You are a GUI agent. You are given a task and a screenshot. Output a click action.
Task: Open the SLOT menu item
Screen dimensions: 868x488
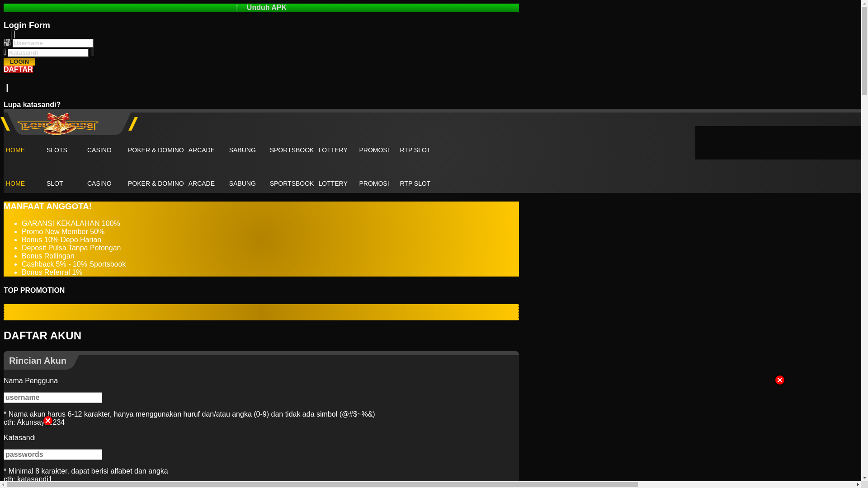pos(55,183)
